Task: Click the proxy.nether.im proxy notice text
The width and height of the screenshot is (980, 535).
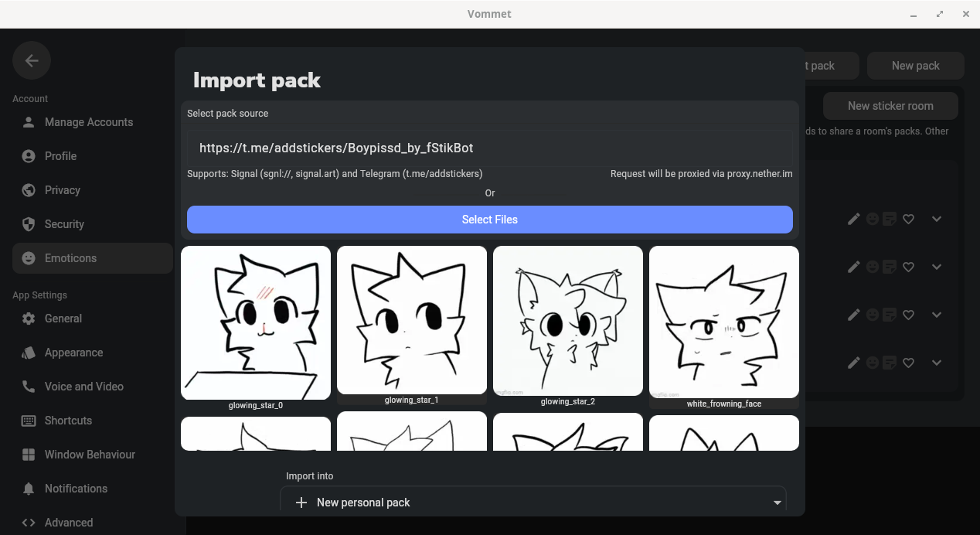Action: (x=702, y=174)
